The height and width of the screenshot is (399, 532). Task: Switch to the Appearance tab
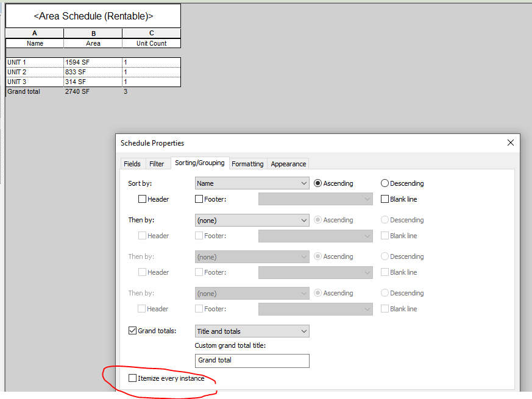click(x=288, y=163)
